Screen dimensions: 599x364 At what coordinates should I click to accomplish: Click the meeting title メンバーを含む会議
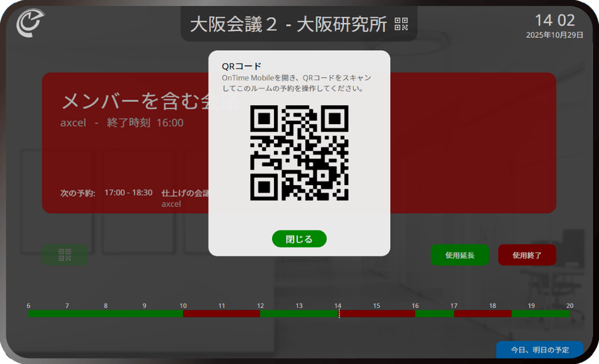click(151, 101)
